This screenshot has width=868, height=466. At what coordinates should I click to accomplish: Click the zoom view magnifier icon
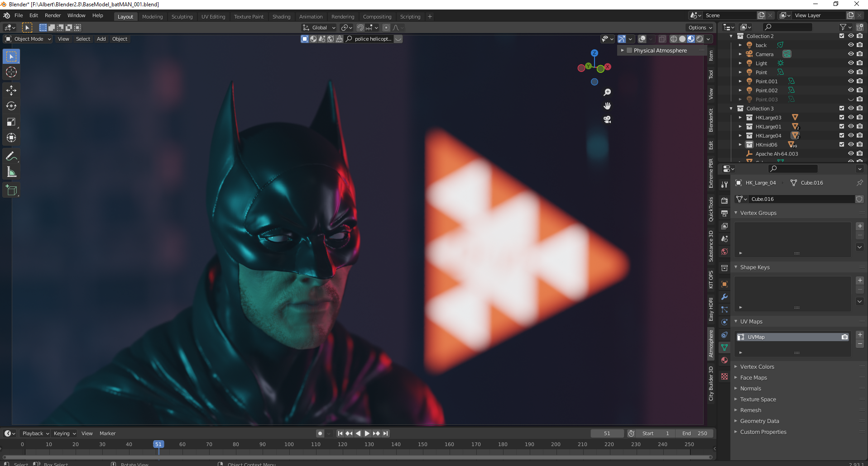607,92
